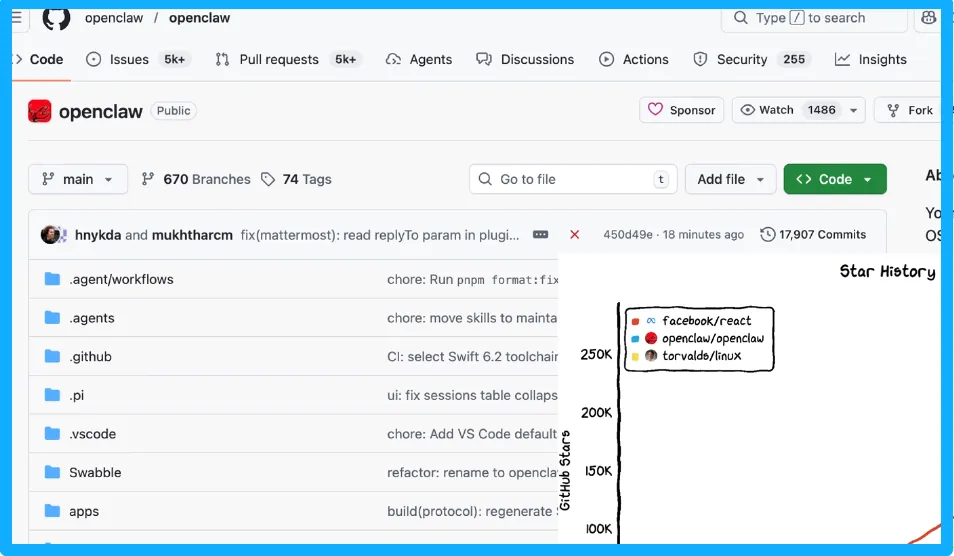Viewport: 954px width, 556px height.
Task: View 74 Tags link
Action: pos(296,179)
